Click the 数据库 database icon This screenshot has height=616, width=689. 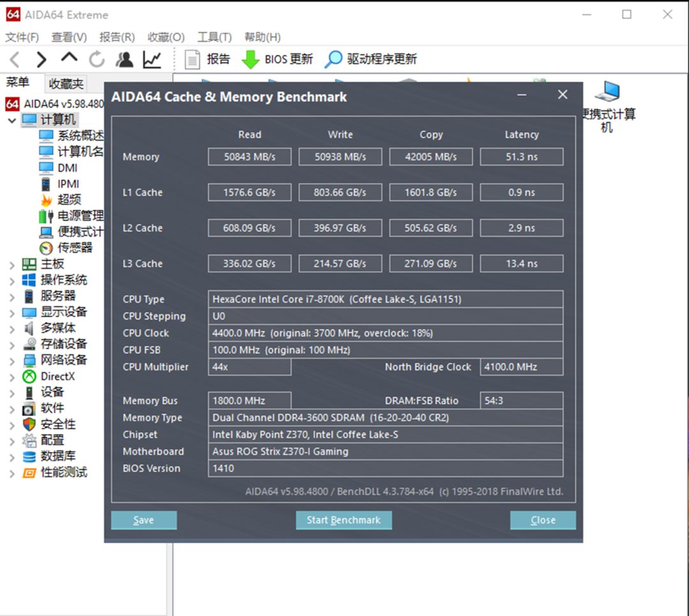[x=29, y=456]
